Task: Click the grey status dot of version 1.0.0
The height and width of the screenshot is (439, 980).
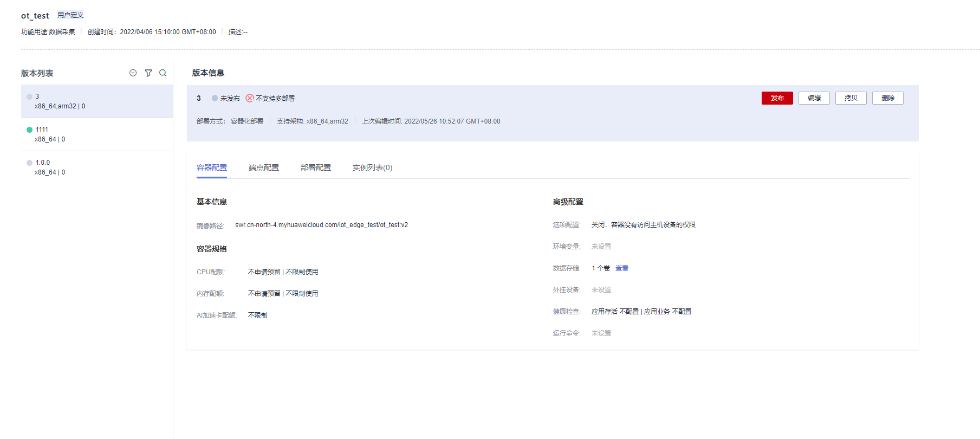Action: coord(30,163)
